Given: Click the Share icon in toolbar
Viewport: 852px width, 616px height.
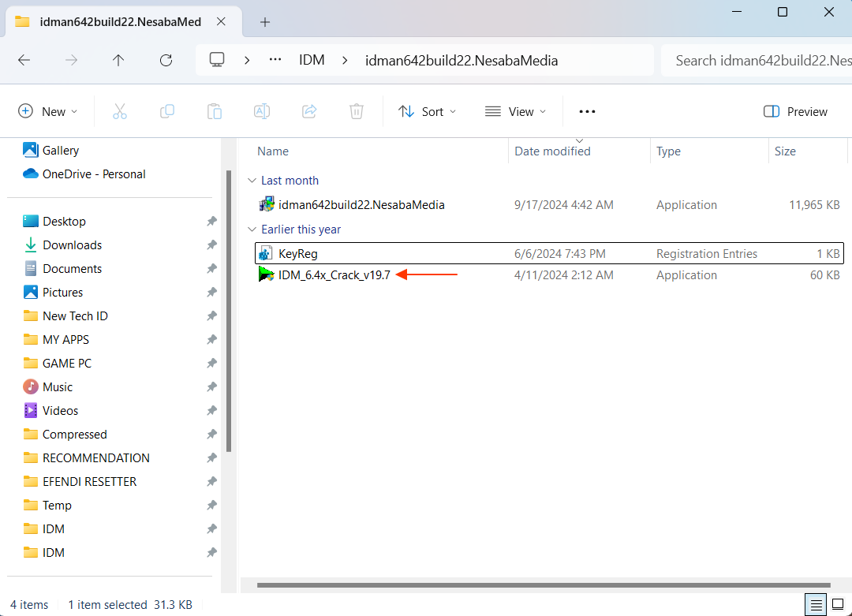Looking at the screenshot, I should pyautogui.click(x=309, y=111).
